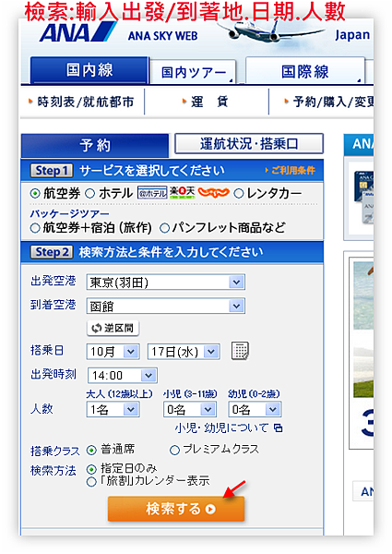Screen dimensions: 392x554
Task: Open the 運航状況・搭乗口 tab
Action: tap(249, 144)
